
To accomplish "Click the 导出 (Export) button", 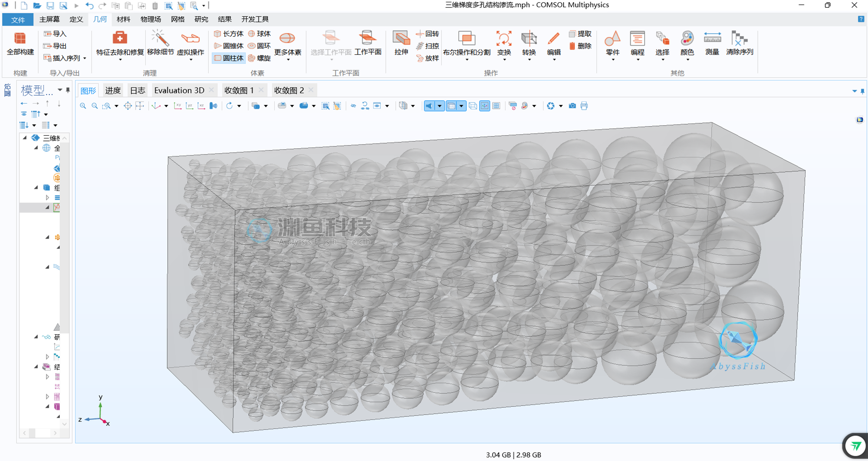I will 55,46.
